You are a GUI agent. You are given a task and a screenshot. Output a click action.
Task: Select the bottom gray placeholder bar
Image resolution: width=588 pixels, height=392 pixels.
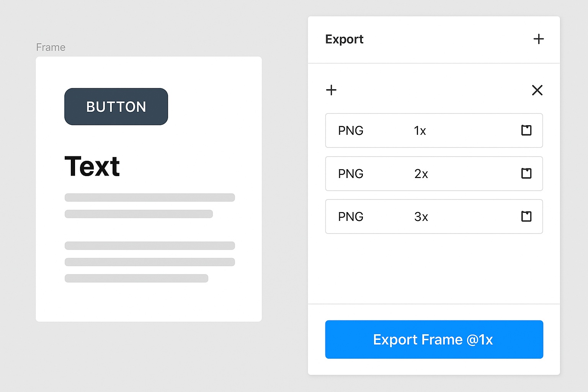pos(136,278)
